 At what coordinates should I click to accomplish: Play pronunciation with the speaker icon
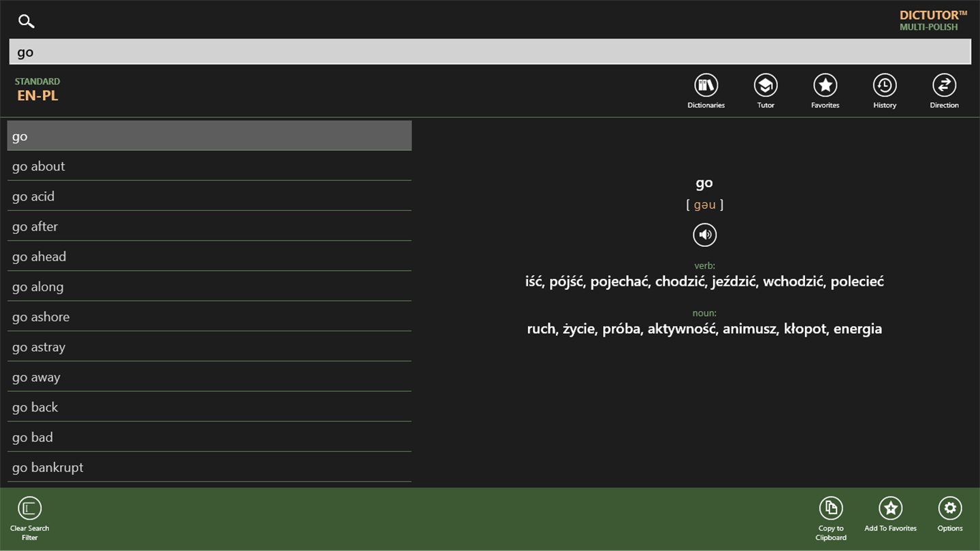pyautogui.click(x=704, y=235)
